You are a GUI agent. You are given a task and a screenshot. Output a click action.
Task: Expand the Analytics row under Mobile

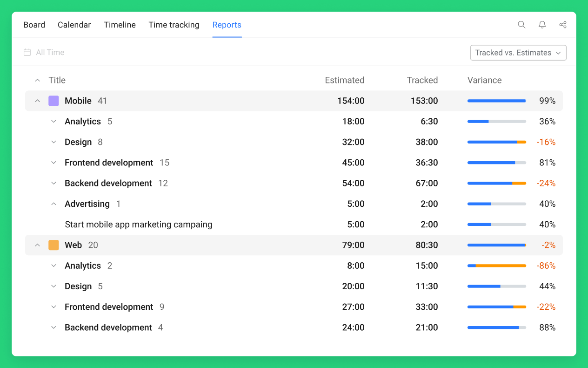53,121
